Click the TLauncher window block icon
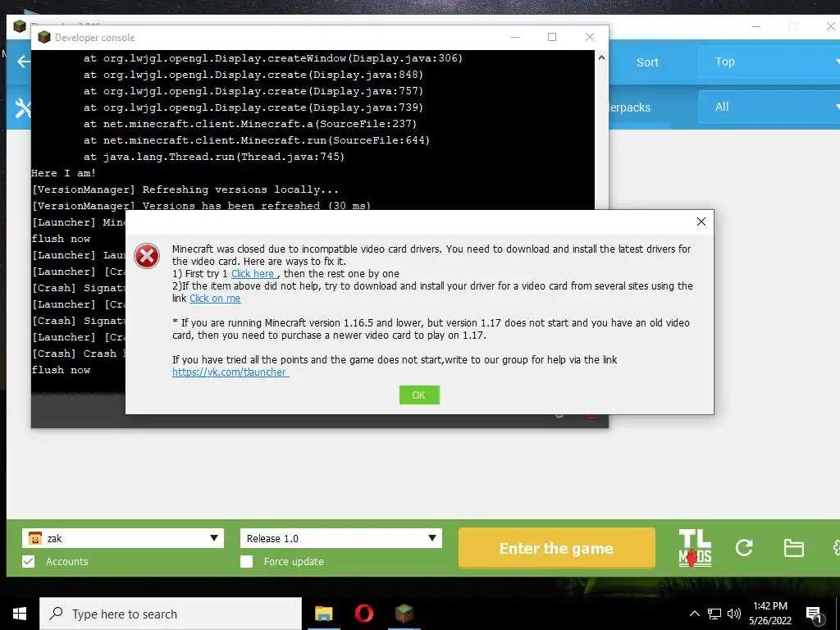The image size is (840, 630). pos(20,26)
